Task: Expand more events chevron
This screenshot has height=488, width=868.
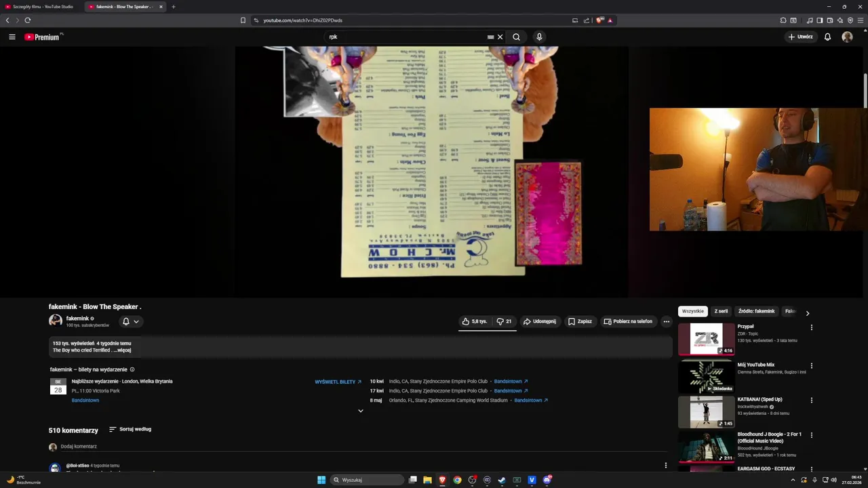Action: tap(360, 411)
